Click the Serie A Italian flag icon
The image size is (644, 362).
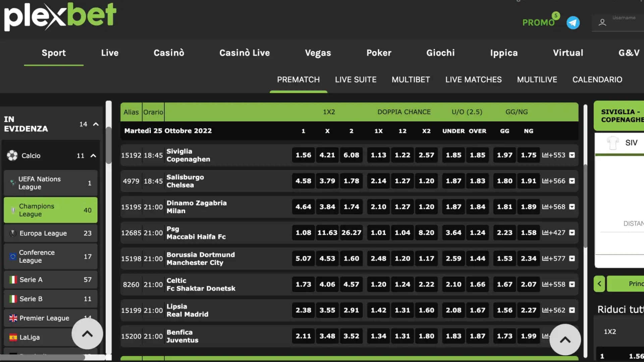point(13,280)
